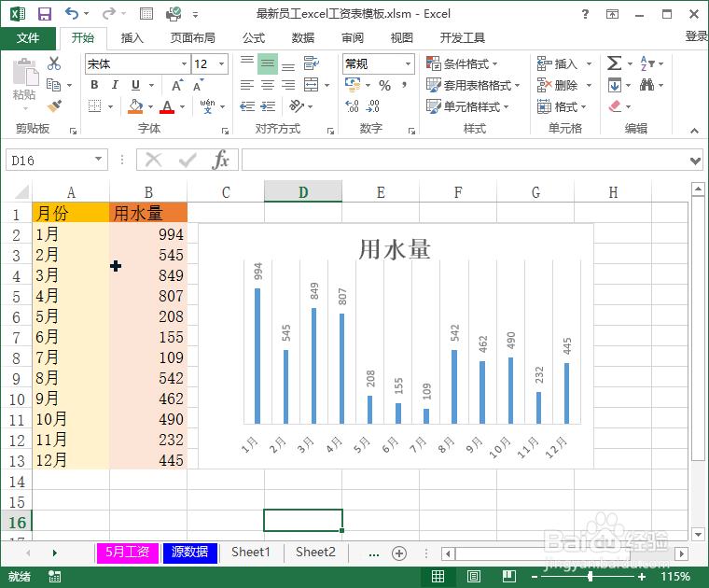Viewport: 709px width, 588px height.
Task: Switch to 插入 ribbon tab
Action: coord(132,38)
